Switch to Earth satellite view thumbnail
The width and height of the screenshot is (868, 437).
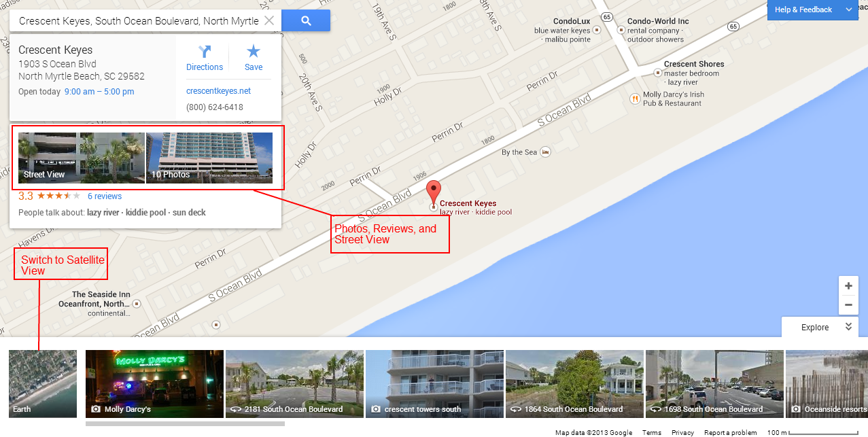pos(43,383)
